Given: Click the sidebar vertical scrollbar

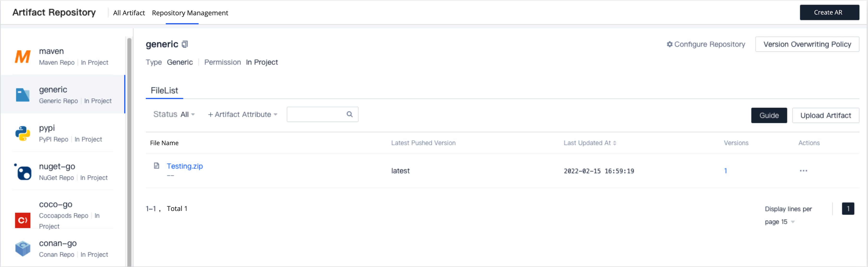Looking at the screenshot, I should pyautogui.click(x=129, y=151).
